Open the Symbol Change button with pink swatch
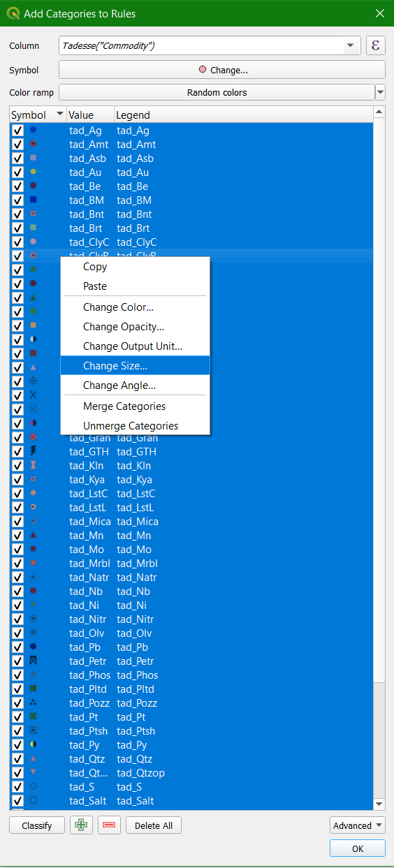 (222, 70)
